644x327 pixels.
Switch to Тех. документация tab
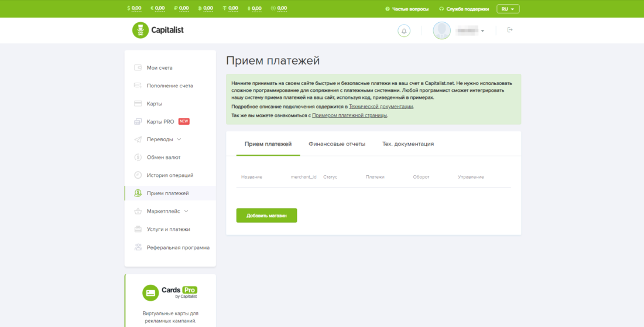(408, 144)
